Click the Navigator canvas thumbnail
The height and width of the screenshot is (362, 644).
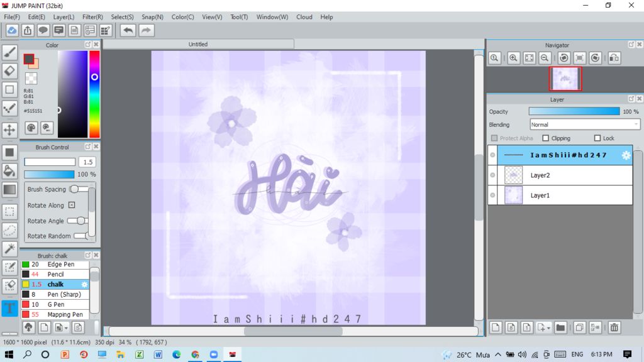[565, 79]
